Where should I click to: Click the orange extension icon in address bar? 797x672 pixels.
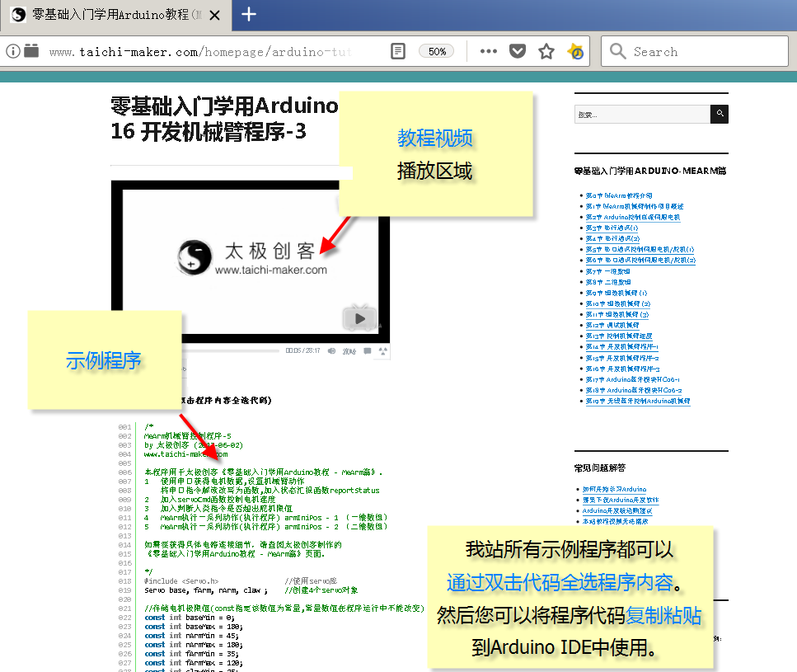pyautogui.click(x=575, y=51)
